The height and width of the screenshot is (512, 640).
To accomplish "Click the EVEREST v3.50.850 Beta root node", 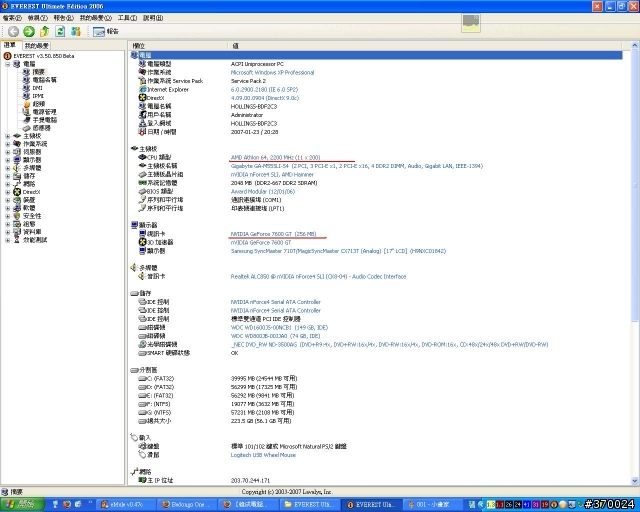I will tap(44, 56).
